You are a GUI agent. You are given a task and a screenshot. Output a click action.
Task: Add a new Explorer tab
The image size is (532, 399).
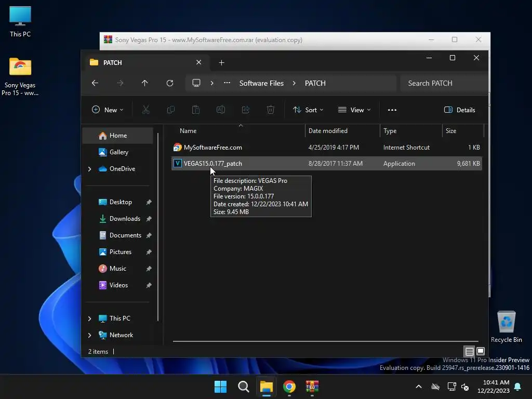click(221, 62)
